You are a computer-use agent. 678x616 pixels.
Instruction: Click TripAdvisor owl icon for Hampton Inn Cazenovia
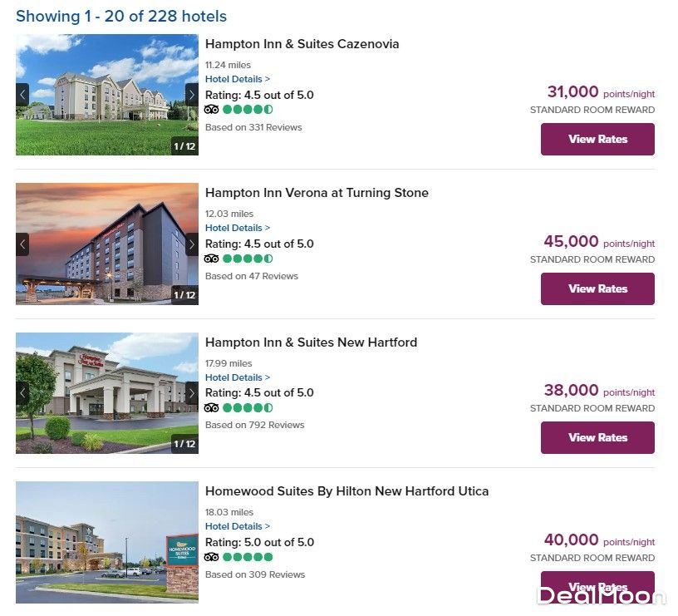coord(212,110)
